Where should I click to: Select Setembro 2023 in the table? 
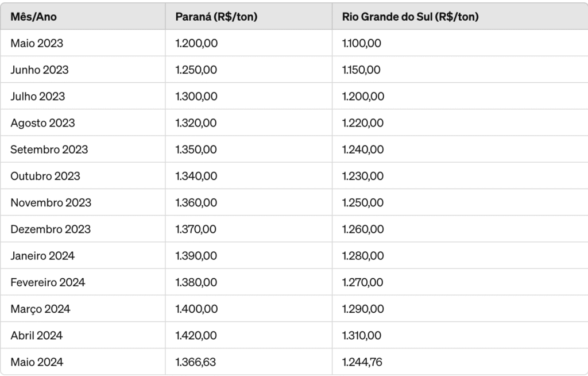[x=49, y=149]
